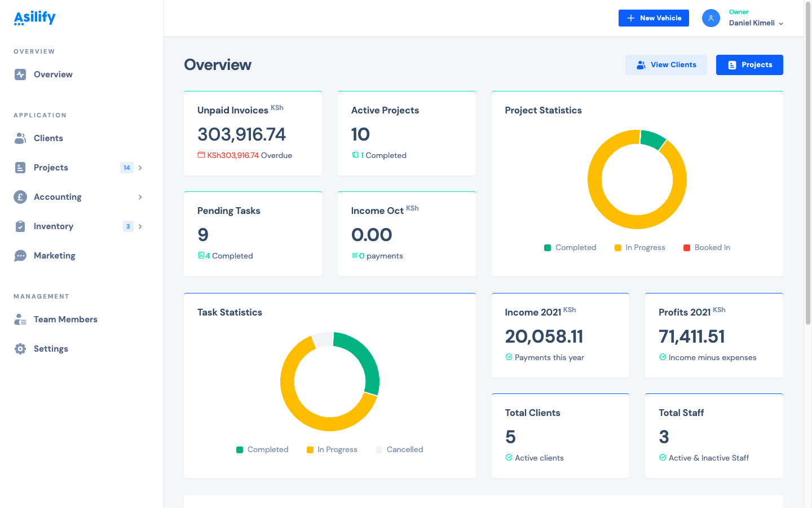
Task: Click the Asilify logo
Action: coord(34,18)
